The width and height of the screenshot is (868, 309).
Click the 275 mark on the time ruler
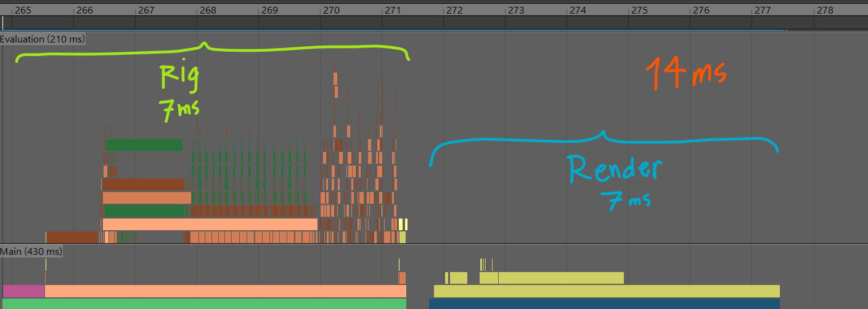coord(639,10)
